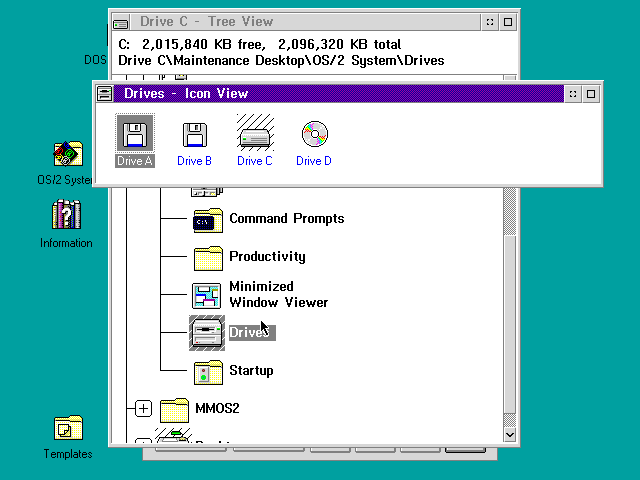The width and height of the screenshot is (640, 480).
Task: Click the Drive A label text
Action: [135, 161]
